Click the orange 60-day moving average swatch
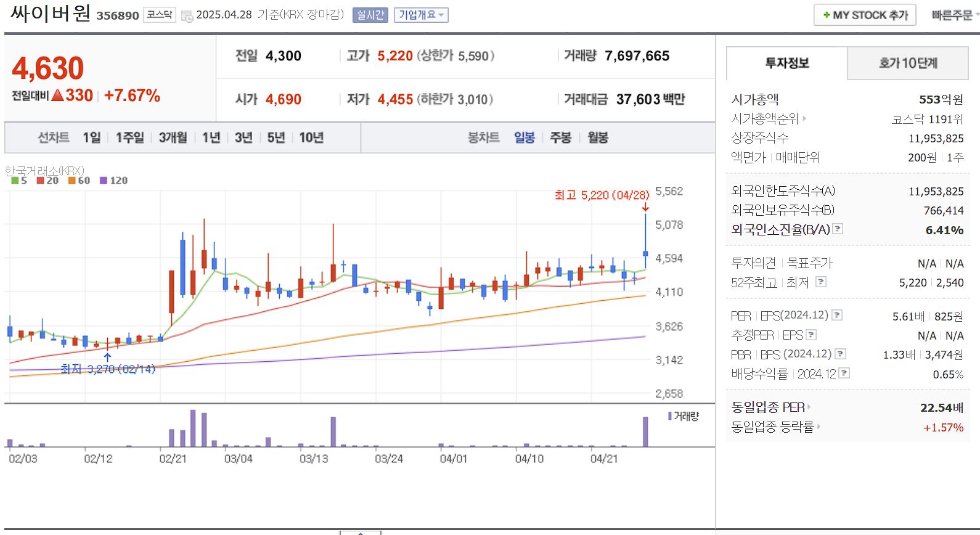The height and width of the screenshot is (535, 980). tap(71, 181)
